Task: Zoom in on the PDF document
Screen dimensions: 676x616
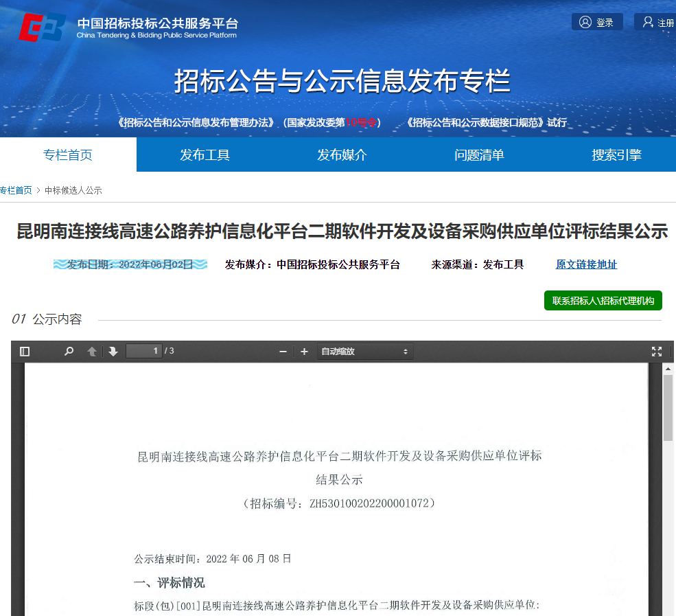Action: 303,351
